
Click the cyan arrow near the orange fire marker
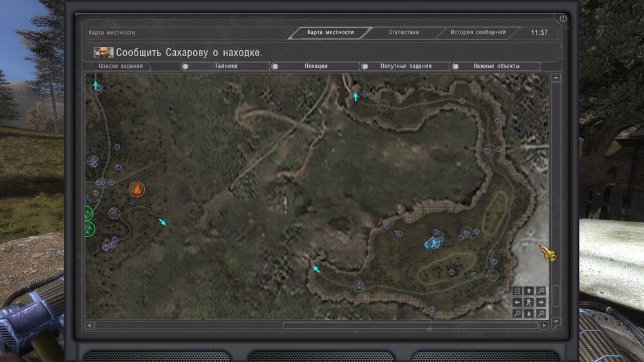pos(163,222)
